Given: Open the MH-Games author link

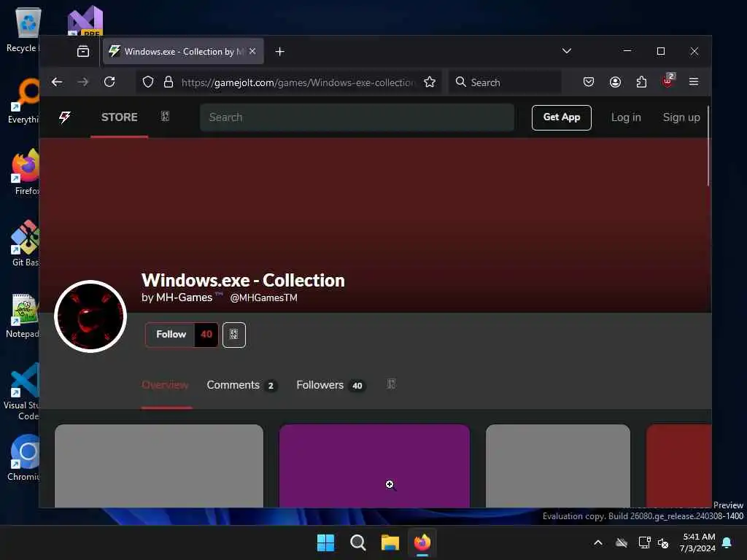Looking at the screenshot, I should tap(184, 297).
